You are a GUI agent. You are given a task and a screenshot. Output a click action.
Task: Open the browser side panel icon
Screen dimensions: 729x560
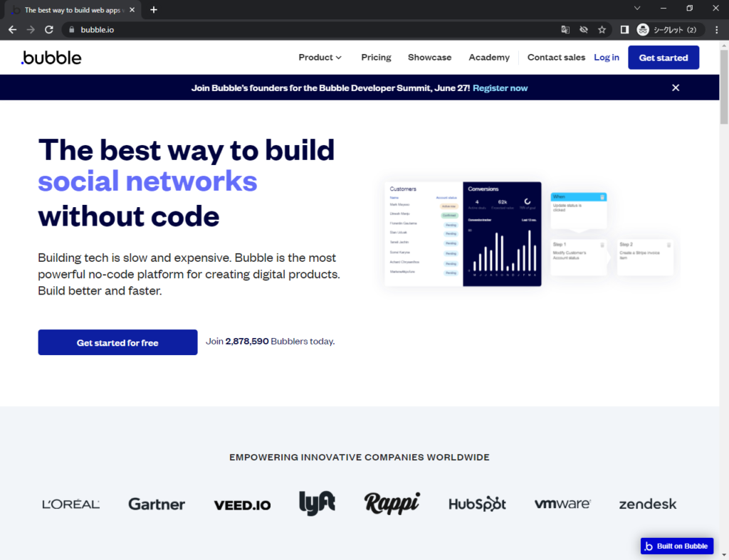(x=624, y=30)
